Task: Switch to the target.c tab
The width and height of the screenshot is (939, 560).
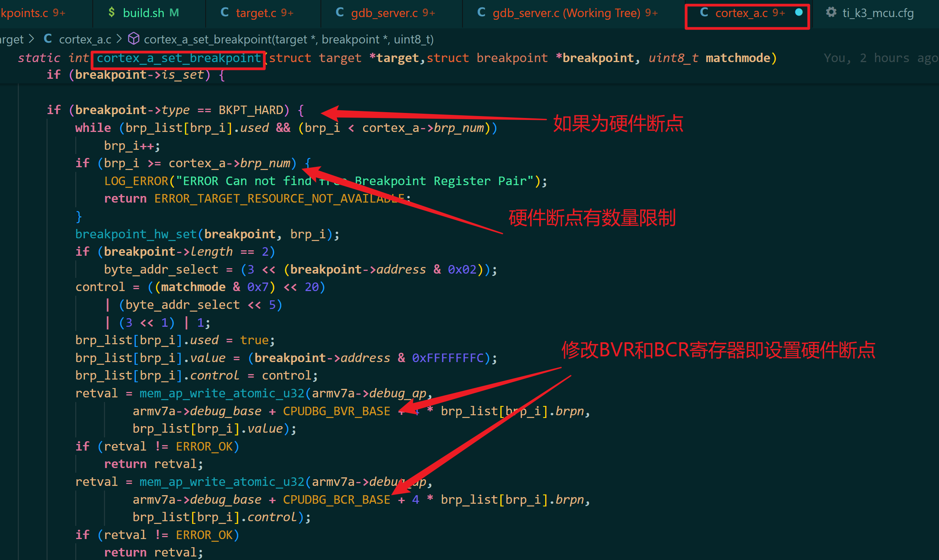Action: pos(256,12)
